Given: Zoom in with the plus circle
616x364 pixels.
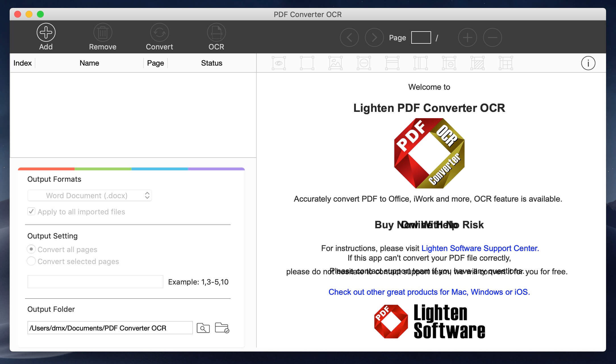Looking at the screenshot, I should [x=467, y=37].
